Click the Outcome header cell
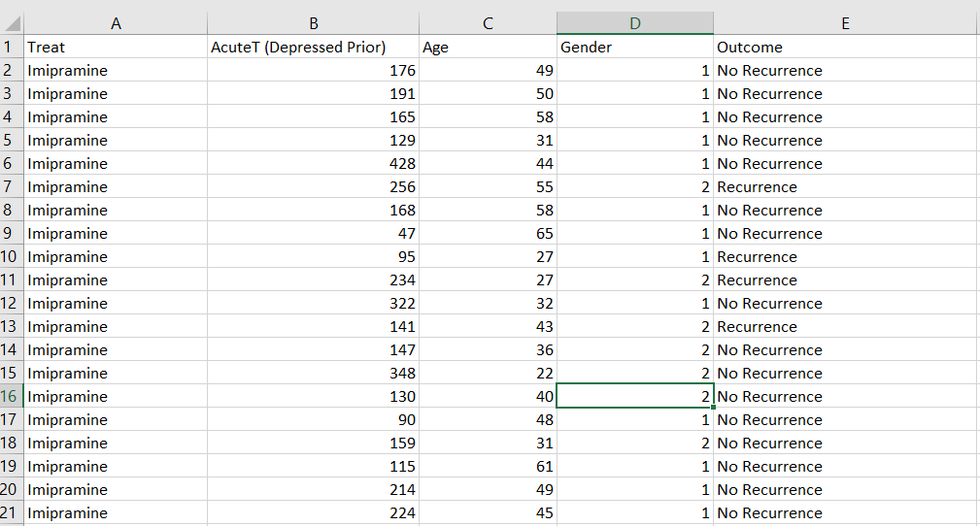Image resolution: width=980 pixels, height=526 pixels. (x=845, y=48)
